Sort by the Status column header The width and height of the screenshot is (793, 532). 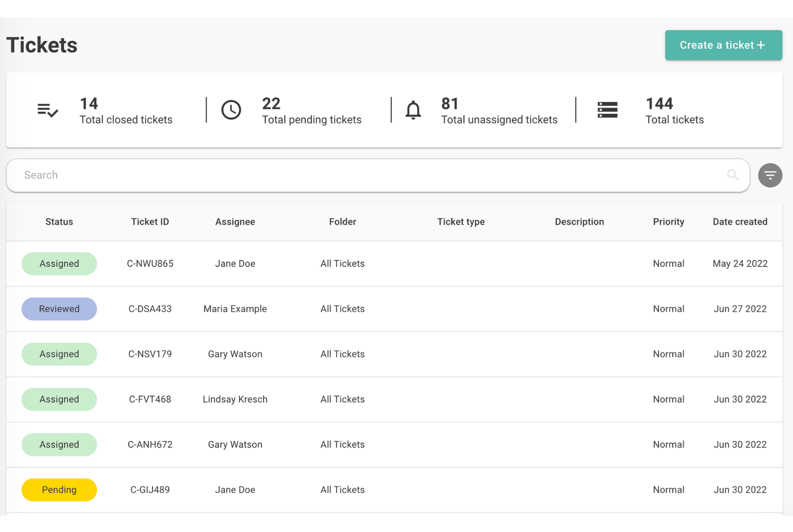point(59,222)
